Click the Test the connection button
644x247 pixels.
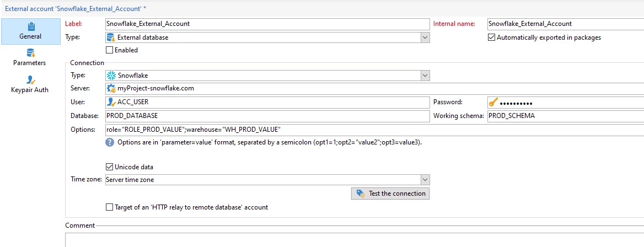(390, 194)
